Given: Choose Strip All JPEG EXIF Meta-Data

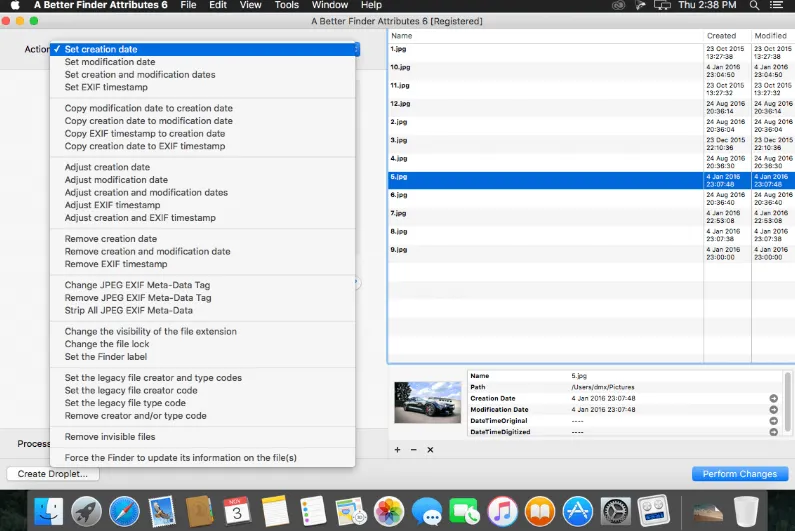Looking at the screenshot, I should (x=203, y=310).
